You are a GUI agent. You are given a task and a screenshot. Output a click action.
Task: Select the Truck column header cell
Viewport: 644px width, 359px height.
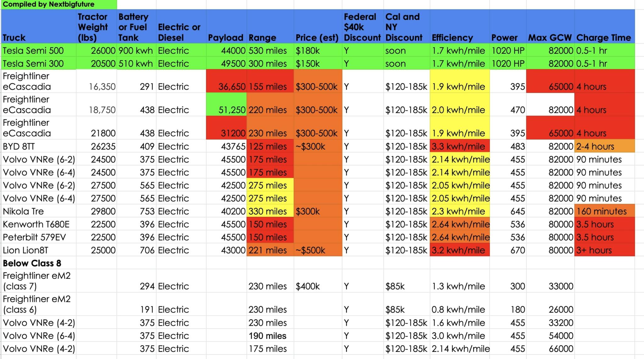[x=38, y=26]
